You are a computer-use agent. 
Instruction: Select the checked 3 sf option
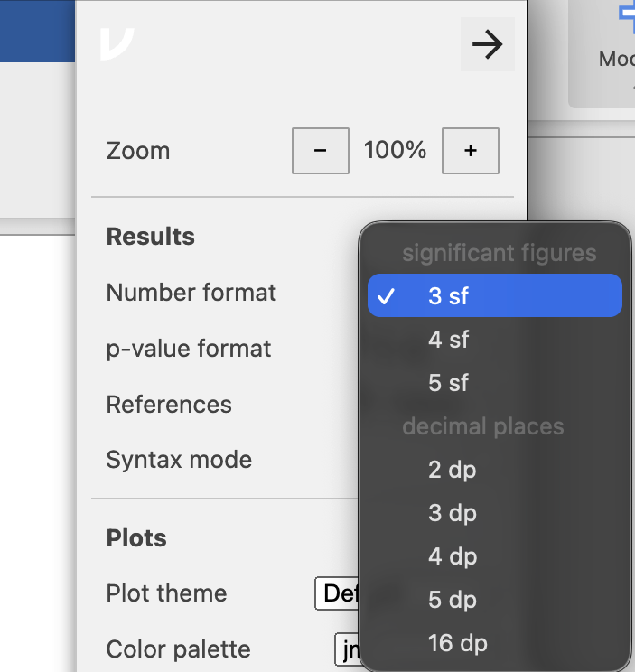pos(494,296)
